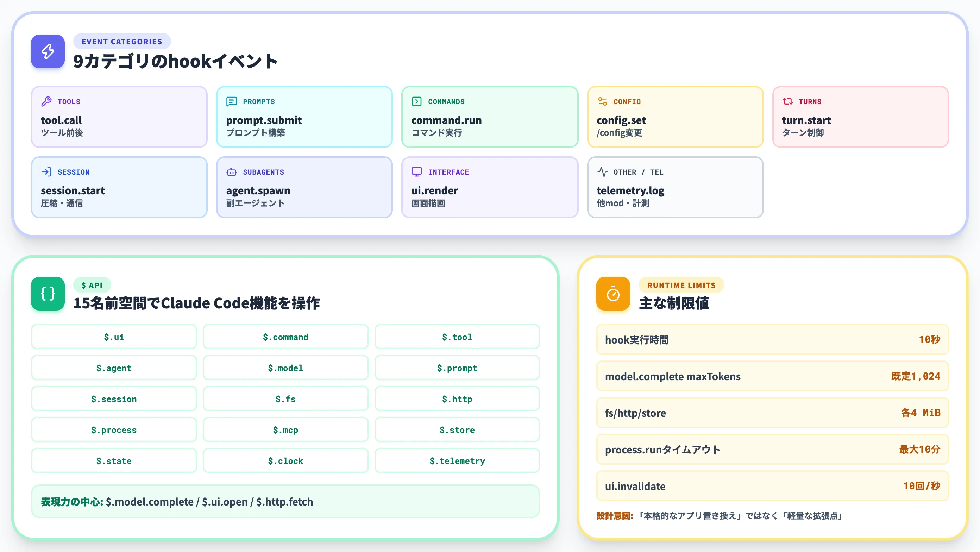Select the process.runタイムアウト limit row
The height and width of the screenshot is (552, 980).
click(x=772, y=449)
